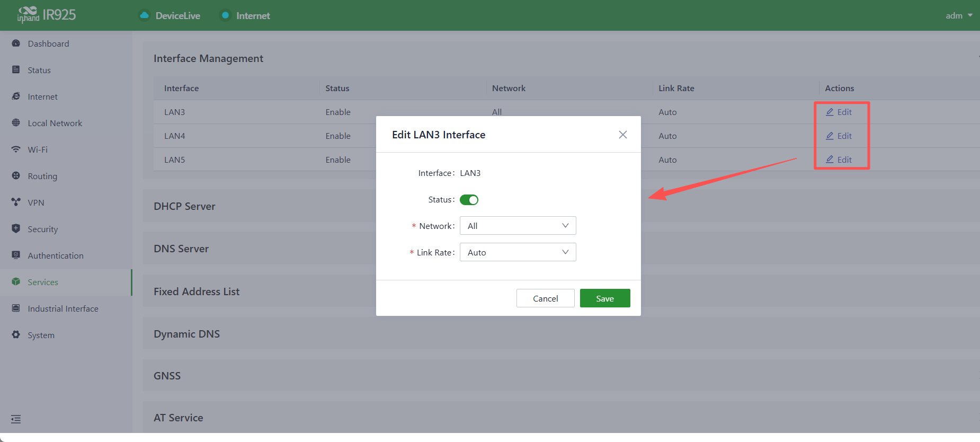Click the Security shield icon

16,229
